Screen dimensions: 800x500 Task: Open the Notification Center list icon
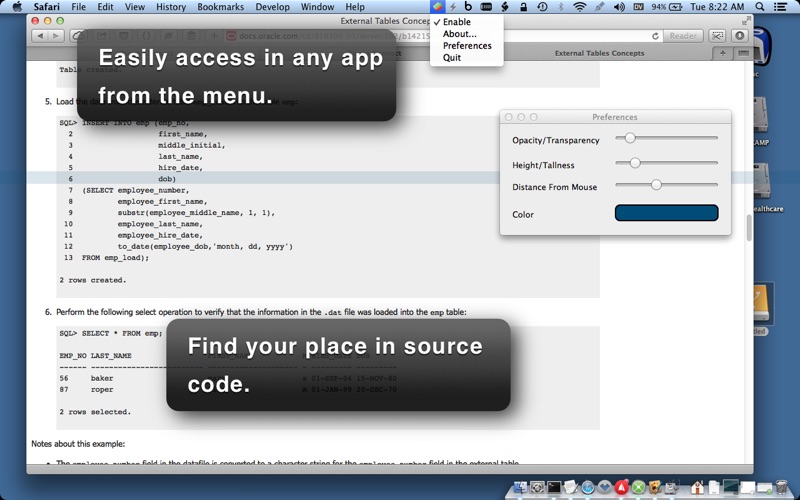[x=780, y=7]
